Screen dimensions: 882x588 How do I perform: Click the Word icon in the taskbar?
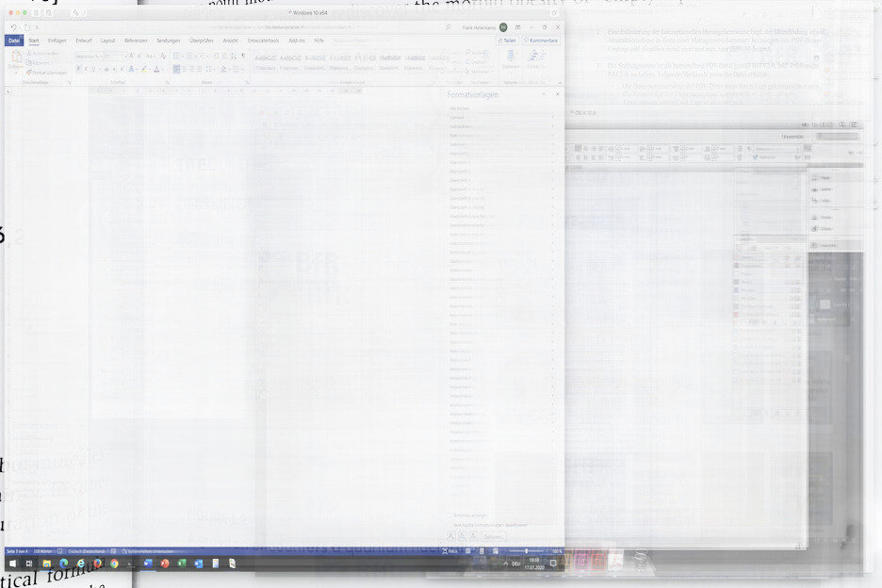point(148,563)
